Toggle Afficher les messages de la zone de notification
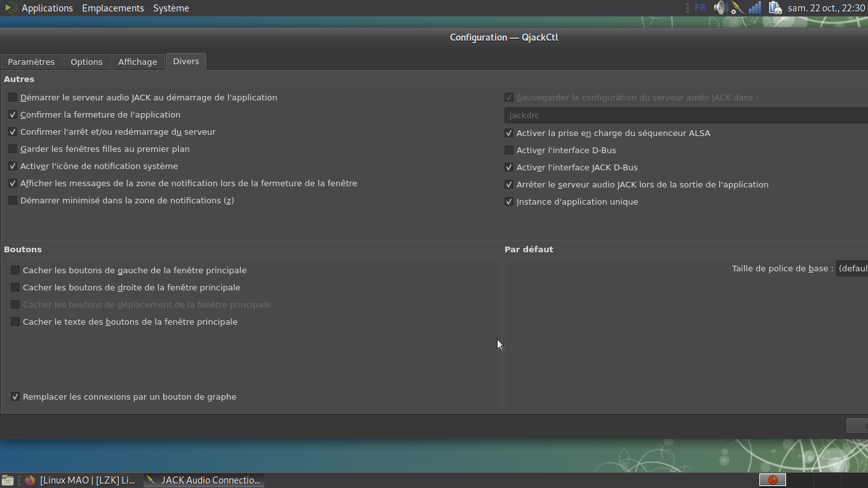Viewport: 868px width, 488px height. [13, 183]
